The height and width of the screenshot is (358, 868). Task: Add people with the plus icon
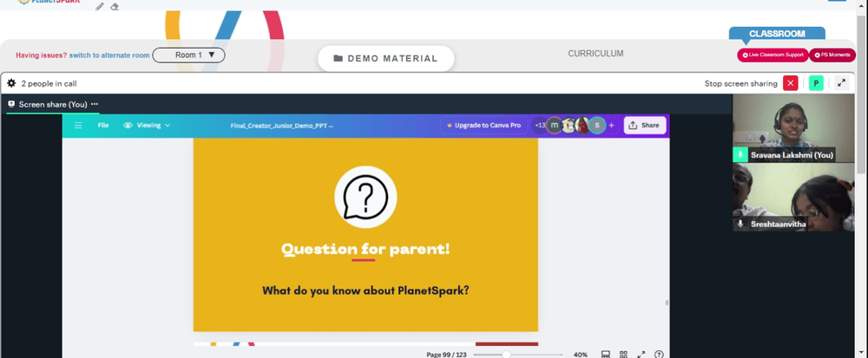pos(612,126)
